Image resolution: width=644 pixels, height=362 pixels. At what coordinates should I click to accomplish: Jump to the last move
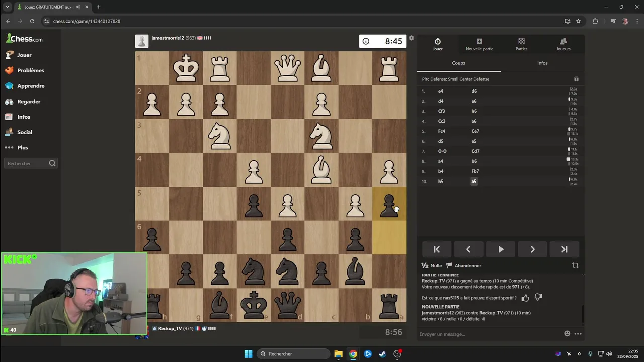point(564,249)
